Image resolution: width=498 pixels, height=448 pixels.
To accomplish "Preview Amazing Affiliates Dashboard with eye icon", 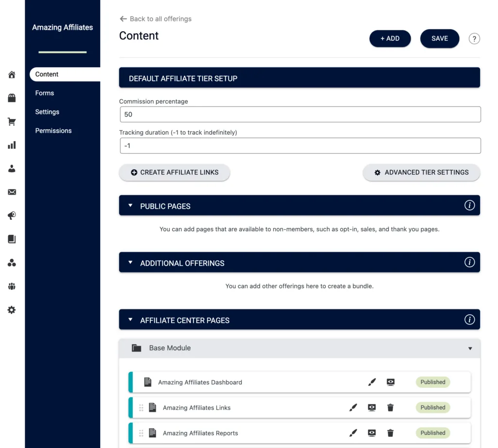I will coord(391,382).
